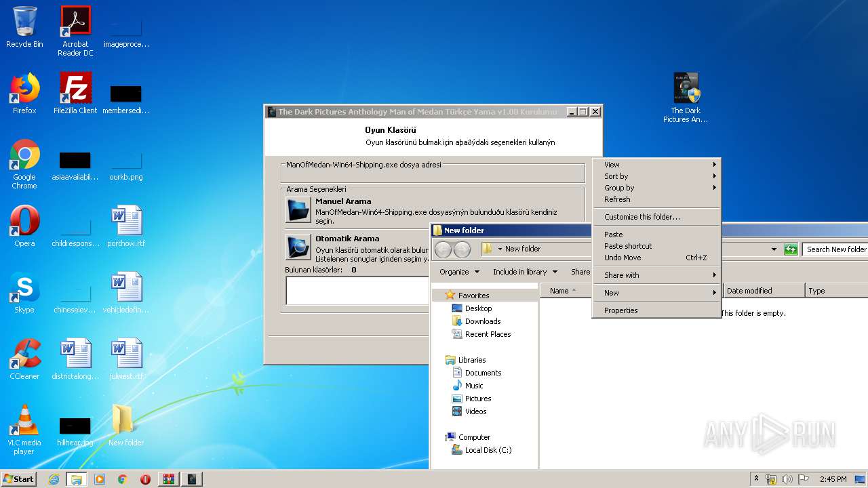Open the Start menu
Screen dimensions: 868x488
pos(18,479)
